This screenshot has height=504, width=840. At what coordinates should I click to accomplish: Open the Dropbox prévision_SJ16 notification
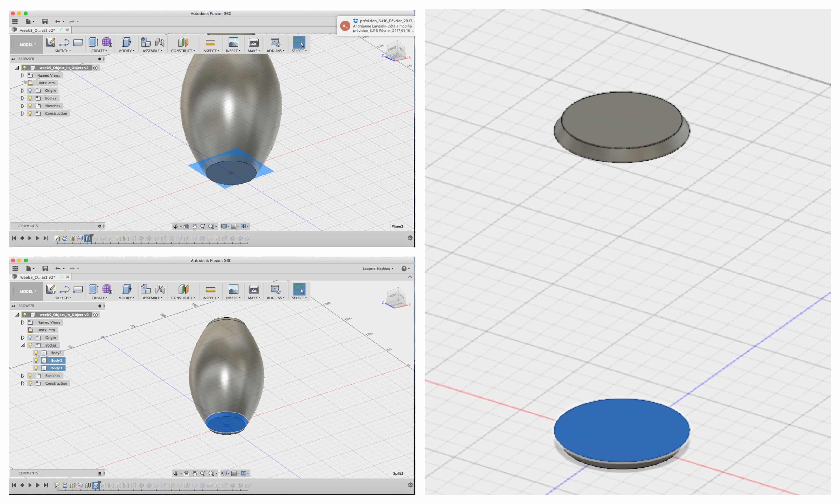tap(376, 25)
